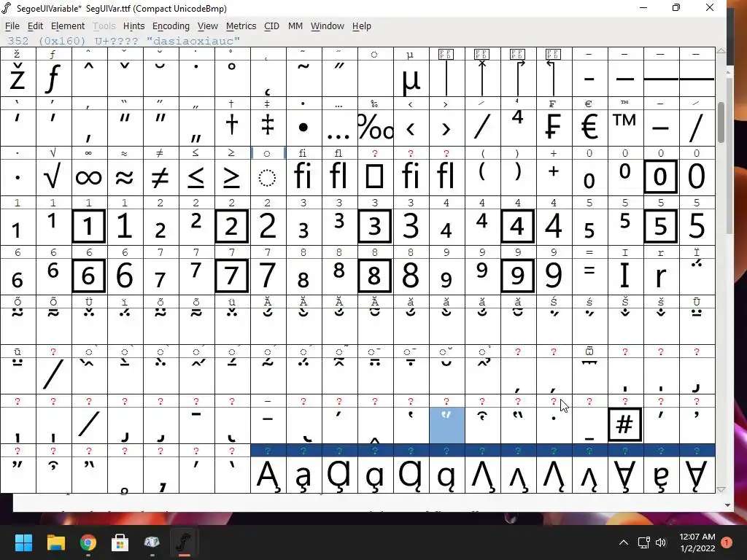This screenshot has width=747, height=560.
Task: Show hidden system tray icons
Action: 624,542
